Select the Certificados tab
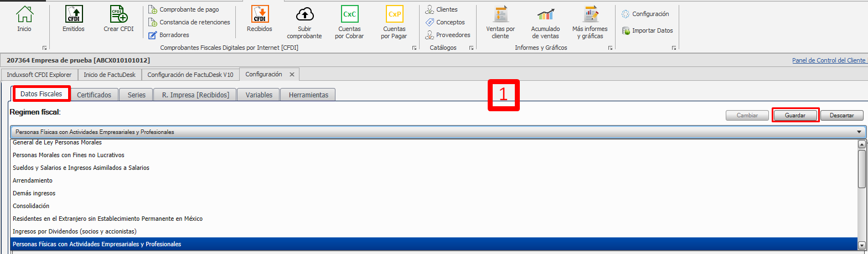 pyautogui.click(x=98, y=95)
